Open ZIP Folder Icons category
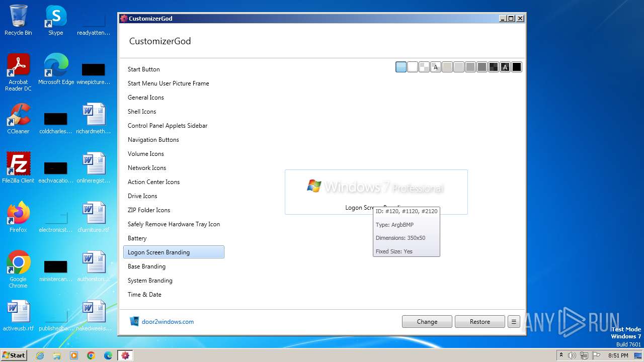The image size is (644, 362). tap(174, 210)
